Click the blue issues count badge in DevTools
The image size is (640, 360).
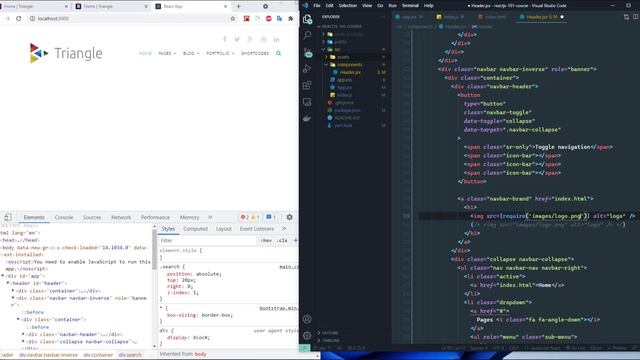point(271,217)
